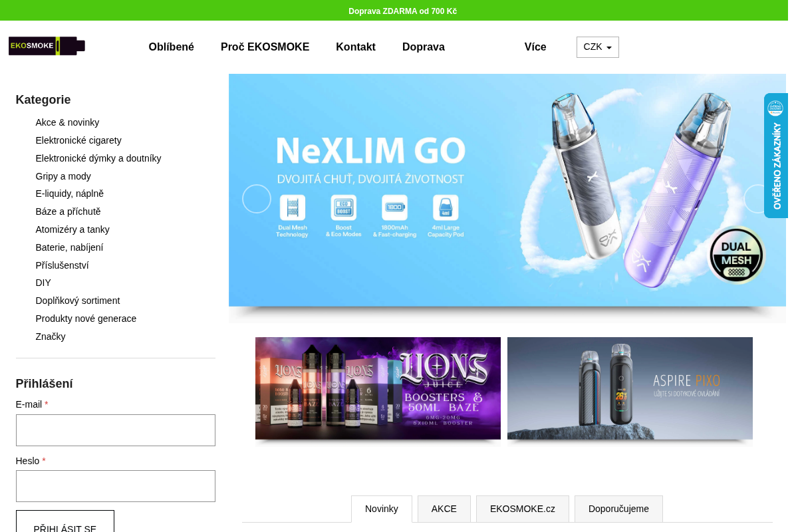Click the Doprava ZDARMA od 700 Kč notice
The height and width of the screenshot is (532, 798).
[403, 11]
